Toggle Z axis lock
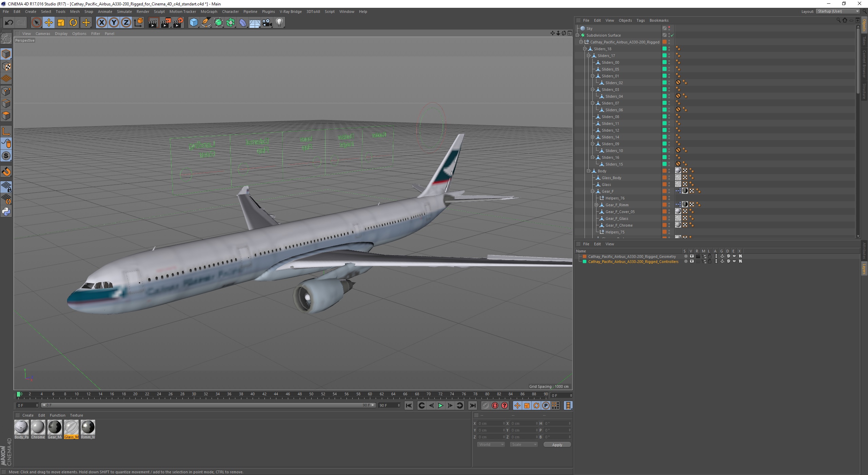The height and width of the screenshot is (475, 868). [126, 23]
